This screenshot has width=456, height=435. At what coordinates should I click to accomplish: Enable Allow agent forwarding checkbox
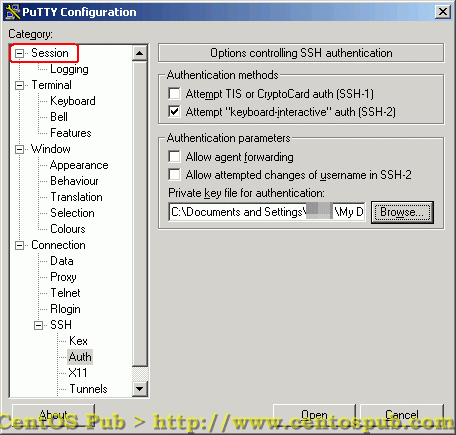click(174, 156)
